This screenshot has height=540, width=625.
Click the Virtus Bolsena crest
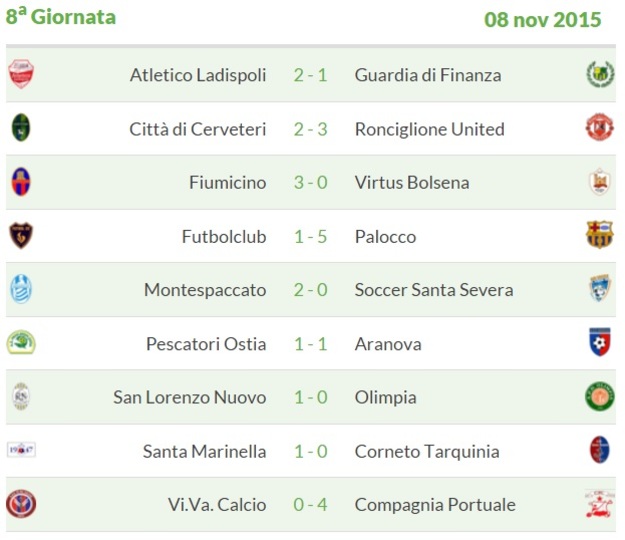pyautogui.click(x=599, y=182)
